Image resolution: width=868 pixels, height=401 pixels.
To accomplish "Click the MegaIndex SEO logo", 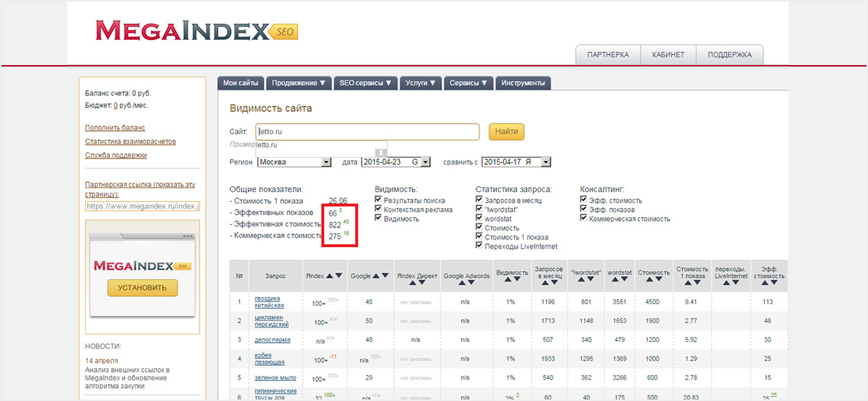I will pyautogui.click(x=197, y=31).
